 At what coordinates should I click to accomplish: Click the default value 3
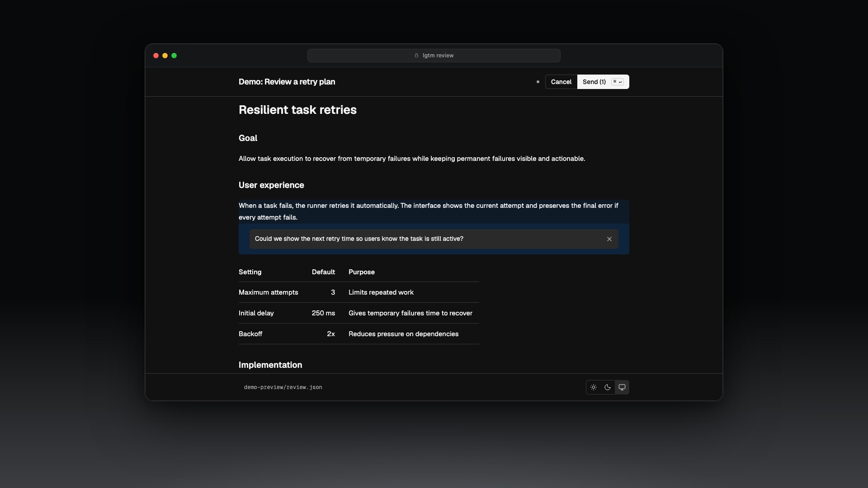(333, 292)
